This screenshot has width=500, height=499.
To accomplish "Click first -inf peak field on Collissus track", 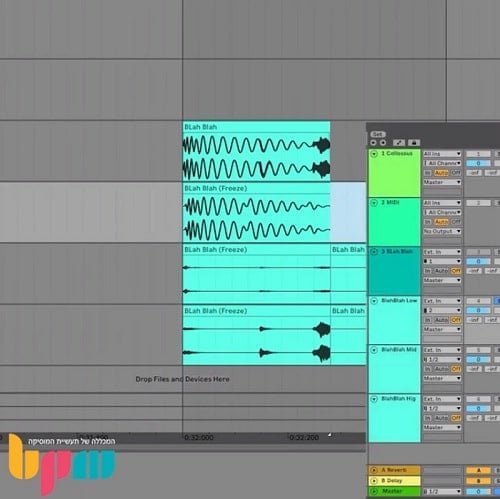I will (x=474, y=173).
